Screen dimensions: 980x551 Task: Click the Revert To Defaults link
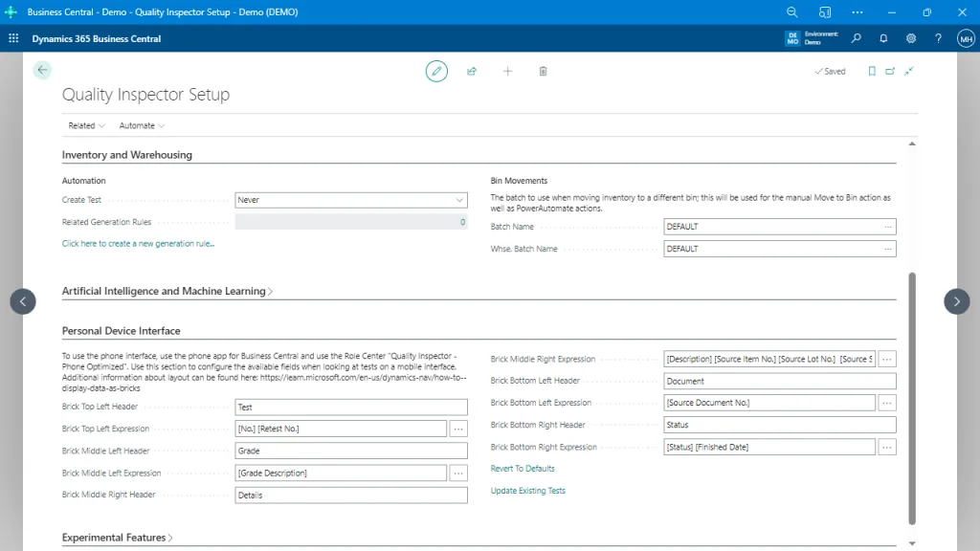[523, 469]
